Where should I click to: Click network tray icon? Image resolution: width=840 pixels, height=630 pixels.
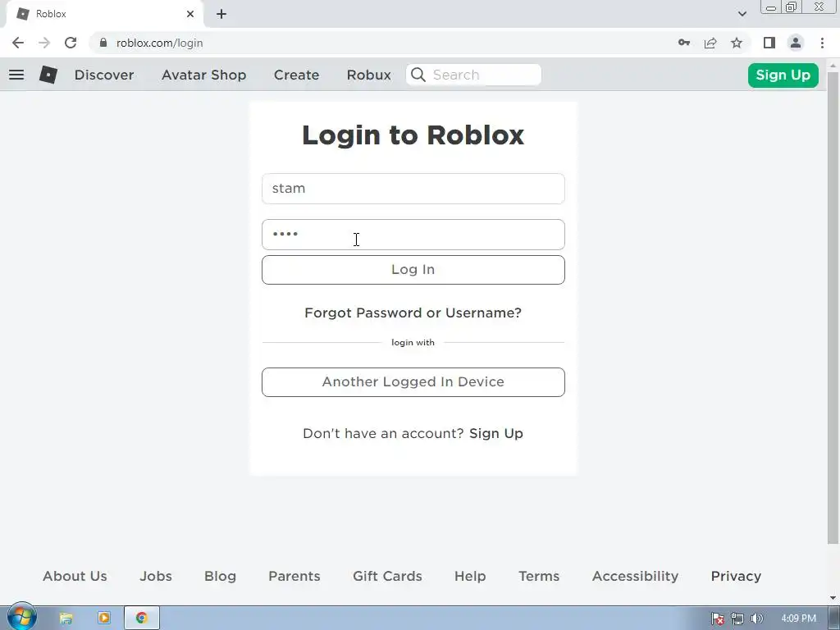pyautogui.click(x=737, y=619)
